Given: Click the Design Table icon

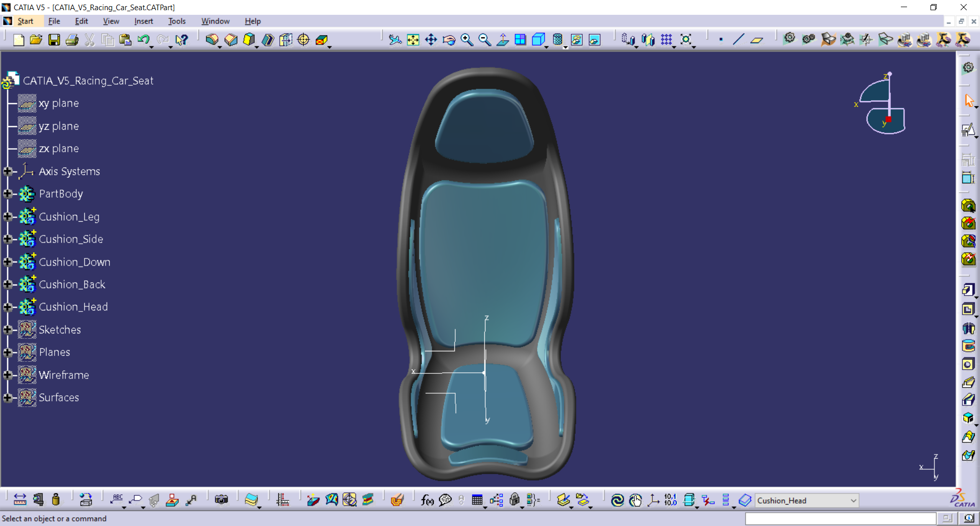Looking at the screenshot, I should click(x=477, y=500).
